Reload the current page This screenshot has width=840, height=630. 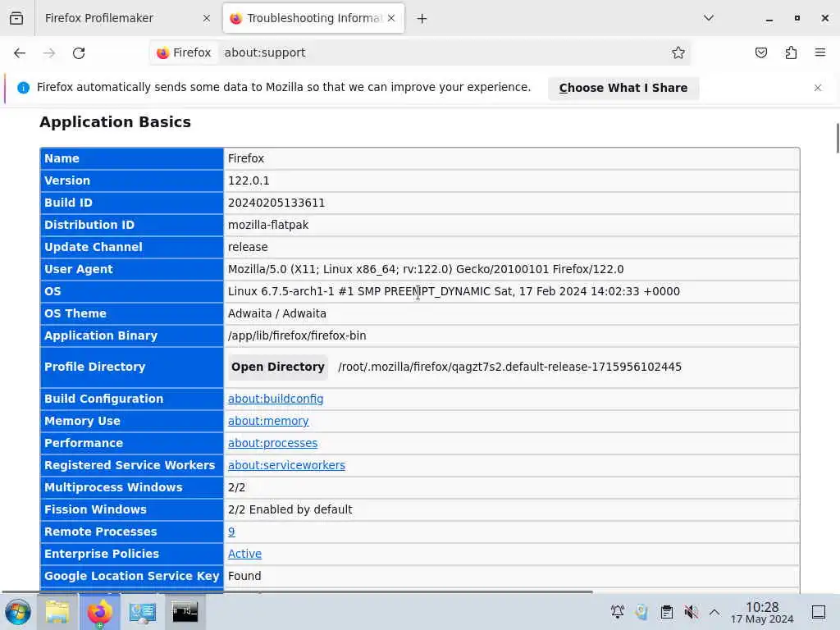click(x=79, y=52)
